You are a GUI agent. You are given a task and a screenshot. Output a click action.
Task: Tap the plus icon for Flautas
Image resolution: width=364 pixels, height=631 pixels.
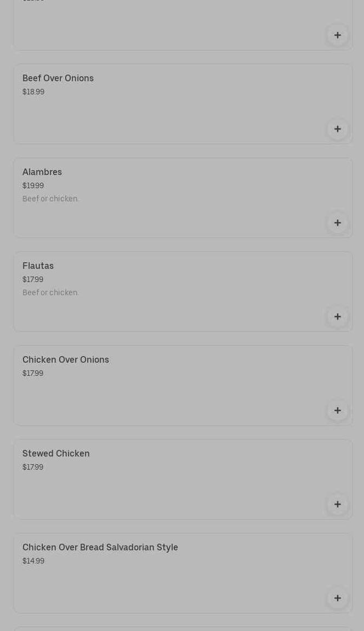coord(338,317)
